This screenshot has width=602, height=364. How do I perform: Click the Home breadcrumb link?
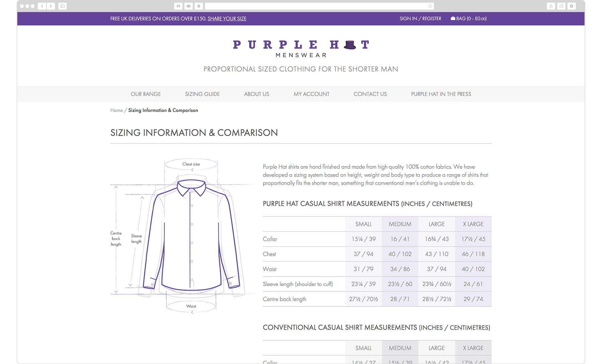116,110
